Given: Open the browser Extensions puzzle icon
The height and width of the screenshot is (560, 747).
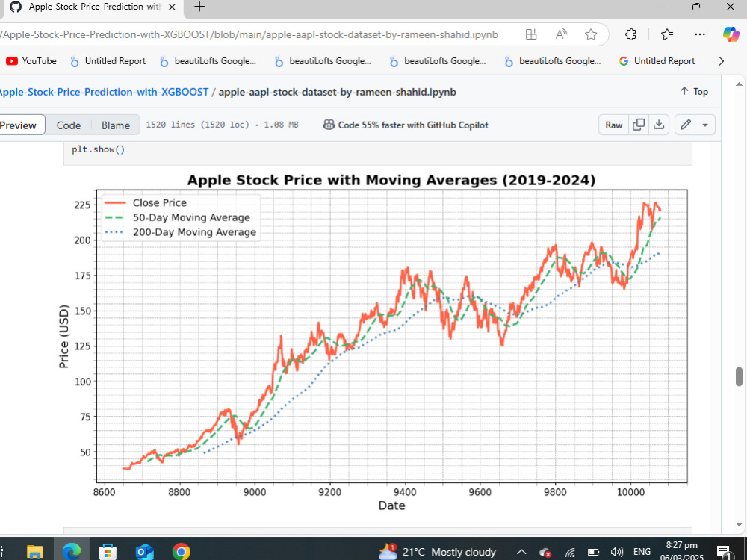Looking at the screenshot, I should click(630, 34).
